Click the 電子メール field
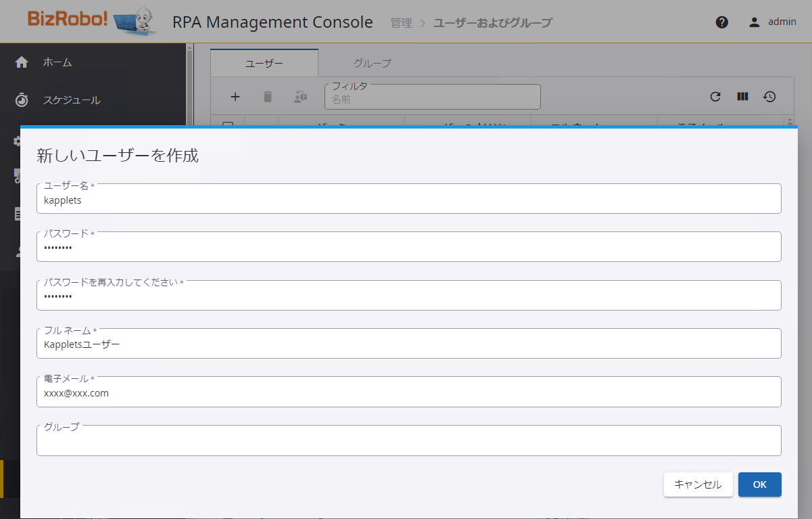 [x=409, y=392]
